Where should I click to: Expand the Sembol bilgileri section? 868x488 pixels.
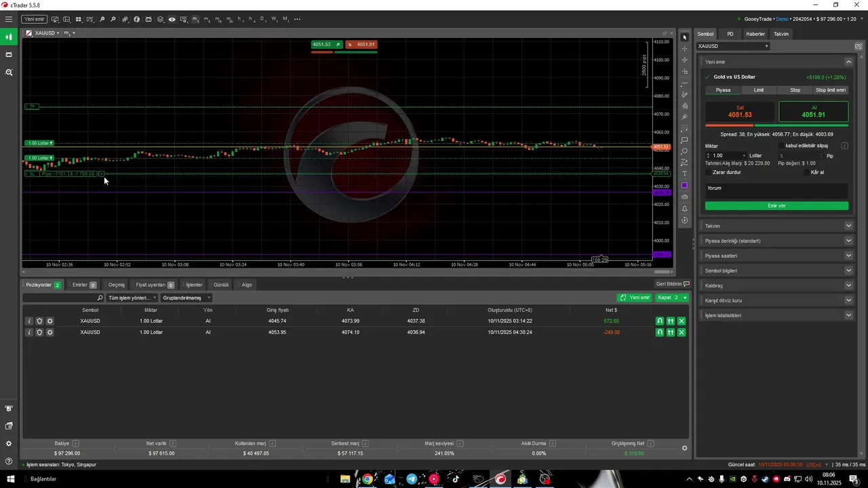(848, 270)
